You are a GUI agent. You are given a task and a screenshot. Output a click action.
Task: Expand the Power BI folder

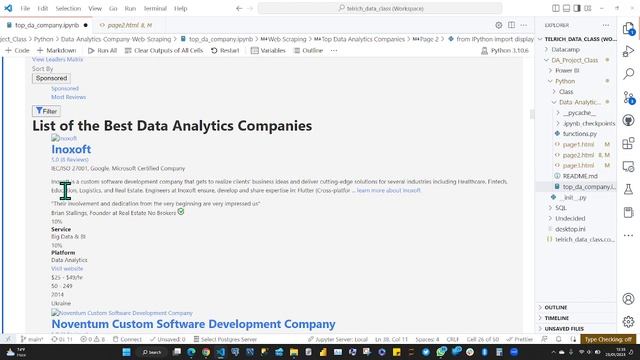pos(567,71)
